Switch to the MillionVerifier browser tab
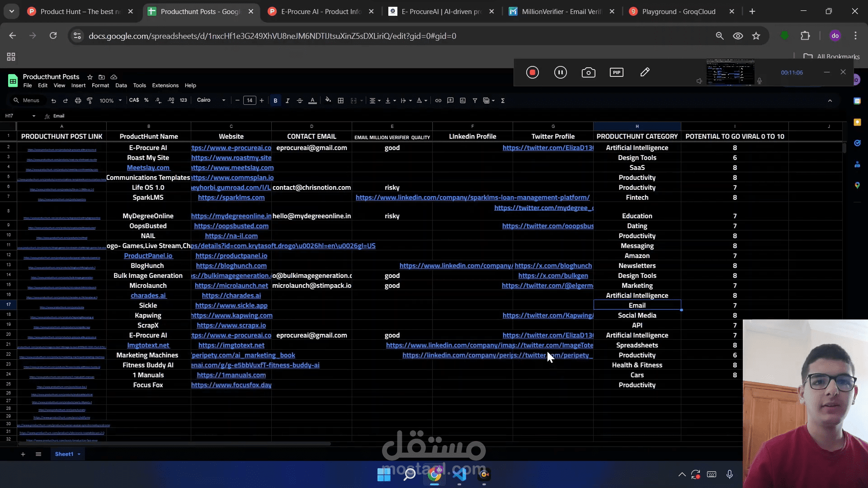Screen dimensions: 868x488 pyautogui.click(x=562, y=12)
